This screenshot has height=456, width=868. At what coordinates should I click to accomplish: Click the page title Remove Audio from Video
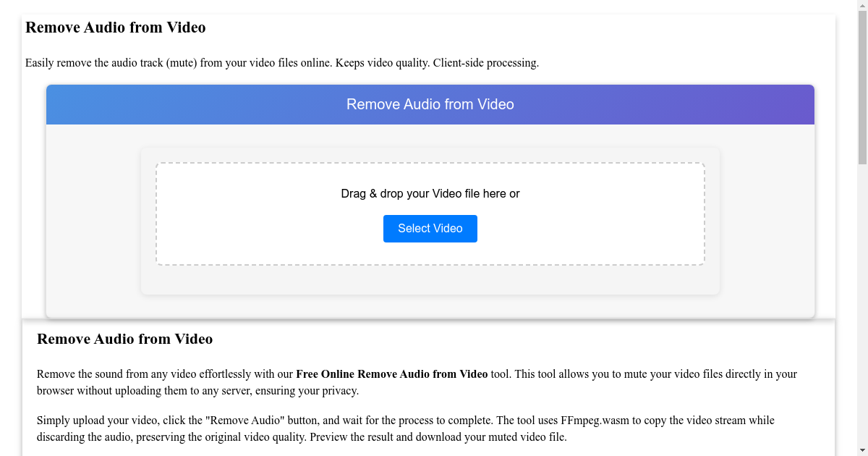point(115,28)
